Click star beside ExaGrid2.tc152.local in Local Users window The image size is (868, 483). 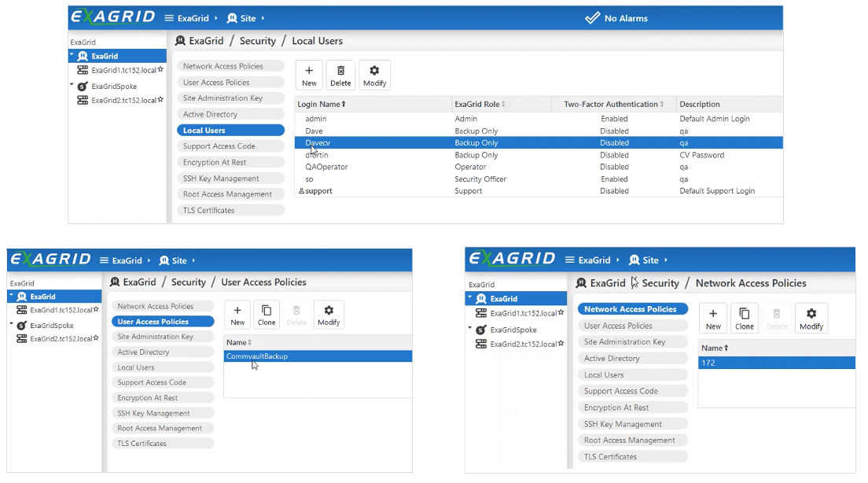[x=160, y=100]
